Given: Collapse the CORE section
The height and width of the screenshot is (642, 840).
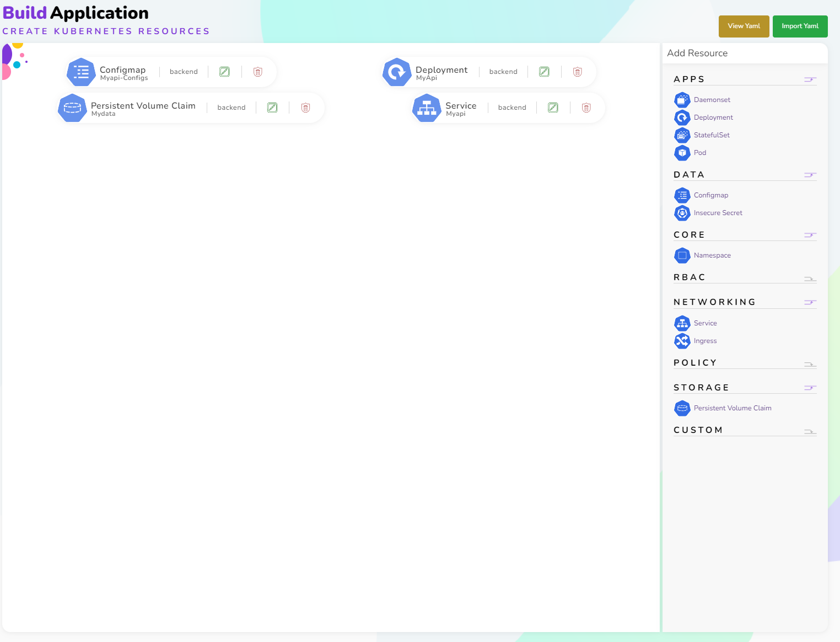Looking at the screenshot, I should point(810,235).
